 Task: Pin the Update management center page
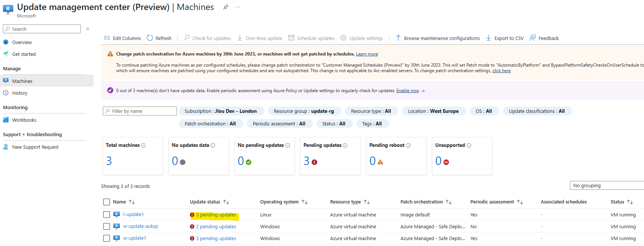click(x=225, y=7)
